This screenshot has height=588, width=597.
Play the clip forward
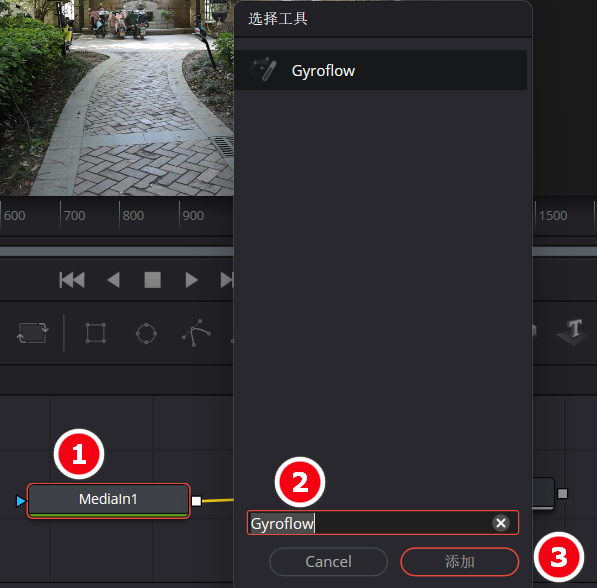(x=192, y=280)
